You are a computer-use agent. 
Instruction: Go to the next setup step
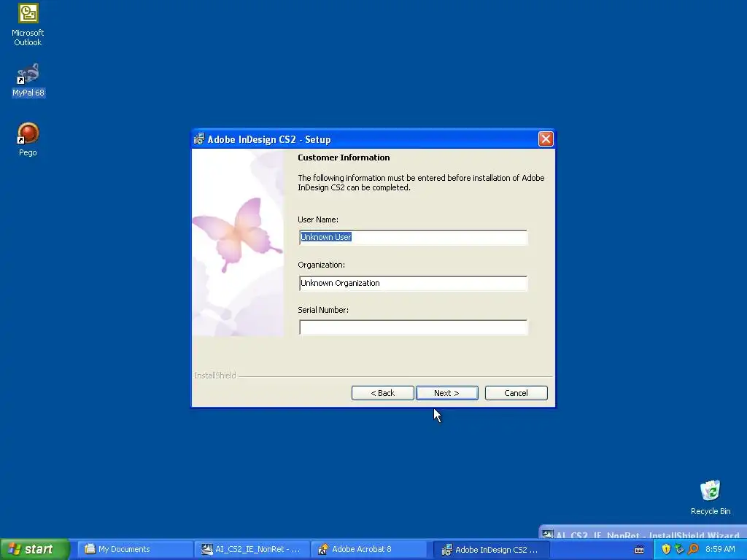pos(446,393)
